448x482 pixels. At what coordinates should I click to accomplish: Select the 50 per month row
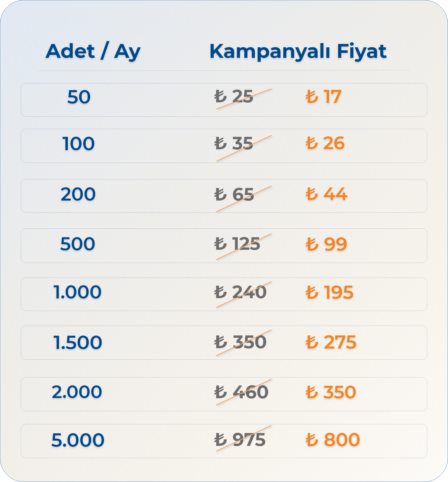tap(224, 100)
